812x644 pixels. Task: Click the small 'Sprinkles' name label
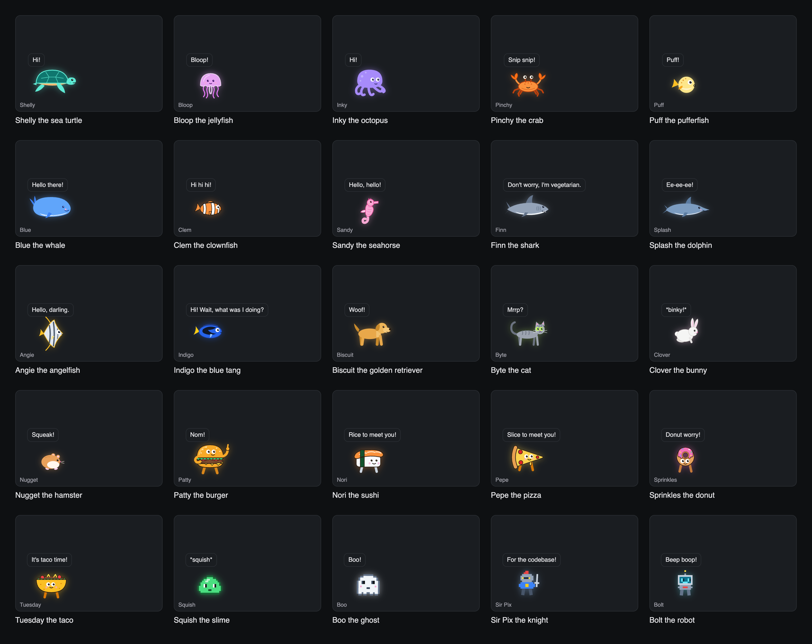[x=665, y=480]
